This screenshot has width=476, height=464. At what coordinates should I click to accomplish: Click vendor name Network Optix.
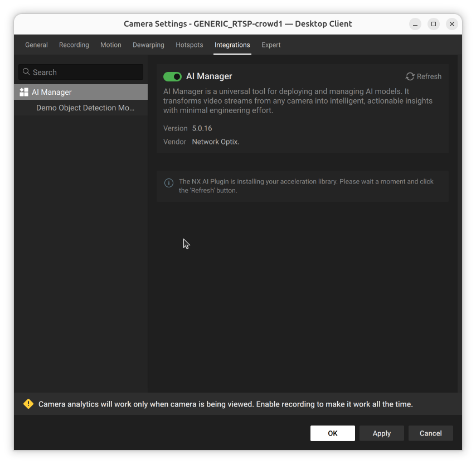point(216,142)
